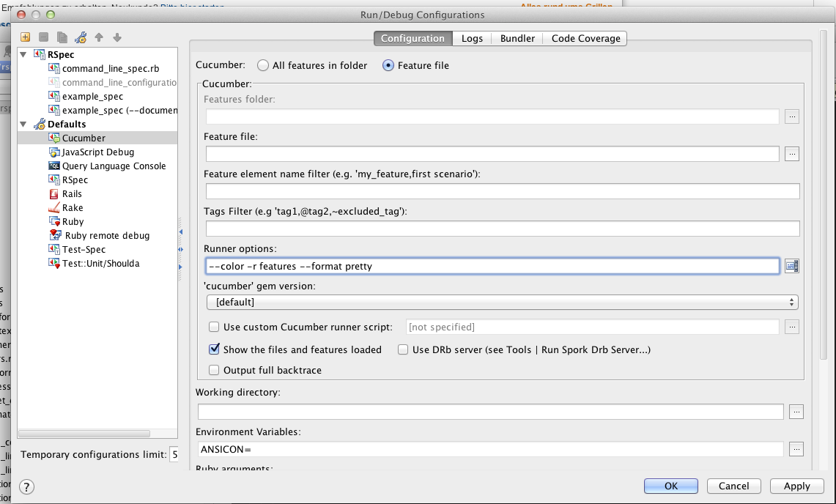Move configuration down with arrow icon
The height and width of the screenshot is (504, 836).
coord(117,37)
